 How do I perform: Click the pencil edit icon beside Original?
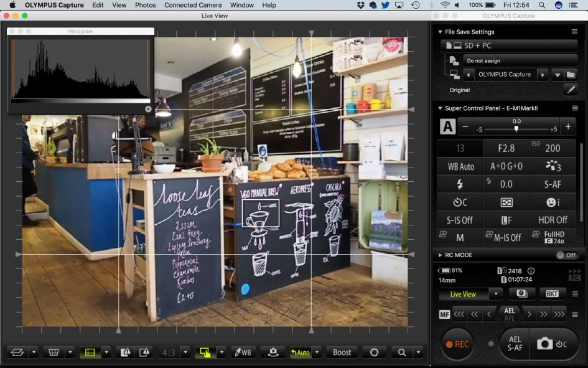(x=570, y=90)
